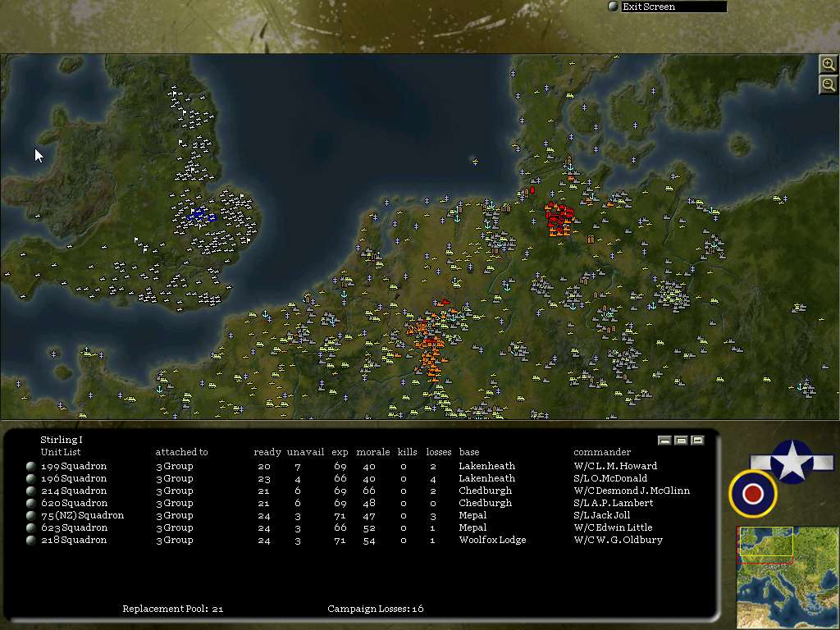
Task: Click the Exit Screen button
Action: coord(673,7)
